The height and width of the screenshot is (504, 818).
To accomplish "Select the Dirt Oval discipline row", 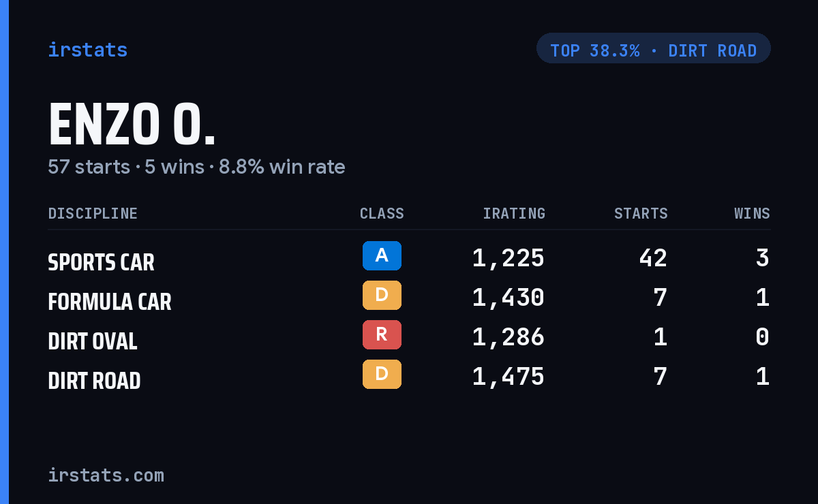I will tap(409, 338).
